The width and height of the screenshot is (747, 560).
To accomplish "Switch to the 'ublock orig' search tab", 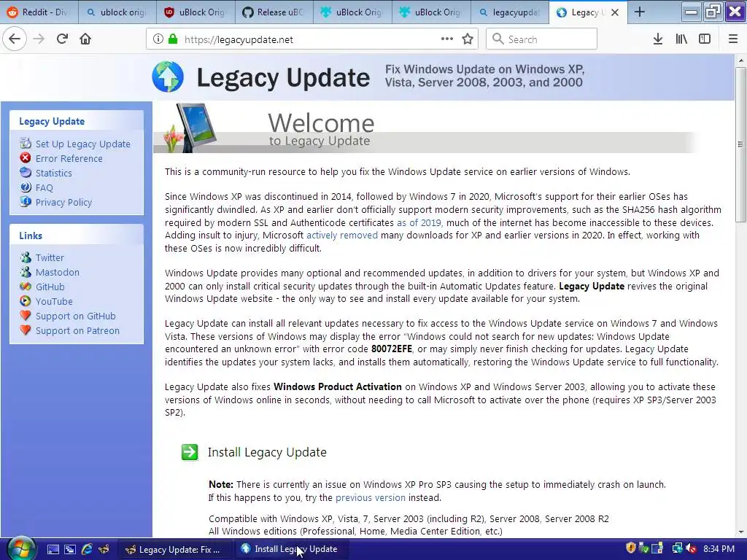I will (117, 12).
